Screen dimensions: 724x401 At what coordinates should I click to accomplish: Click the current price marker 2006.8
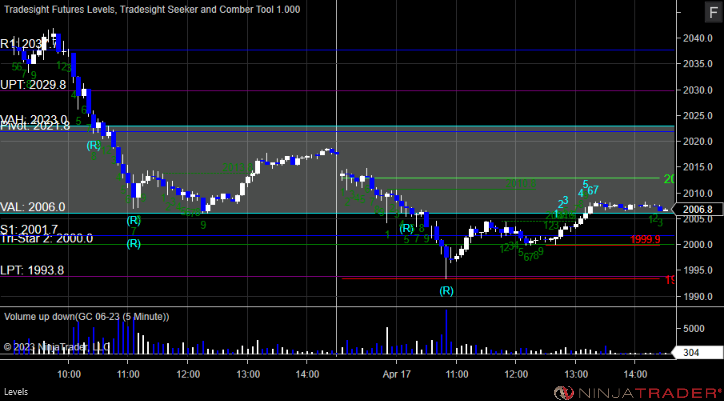(x=696, y=210)
